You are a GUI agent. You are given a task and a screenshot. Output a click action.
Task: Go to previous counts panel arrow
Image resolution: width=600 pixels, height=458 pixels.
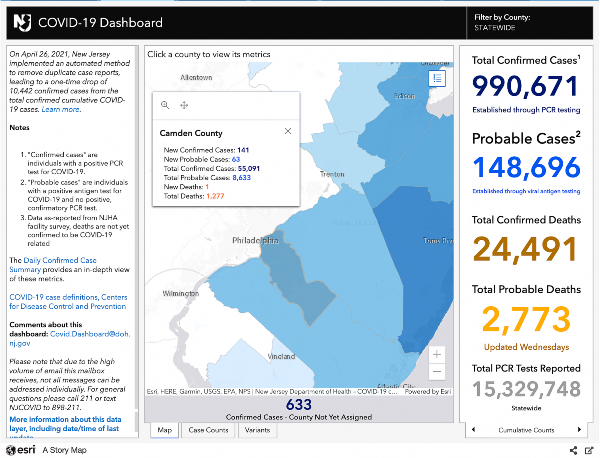474,430
